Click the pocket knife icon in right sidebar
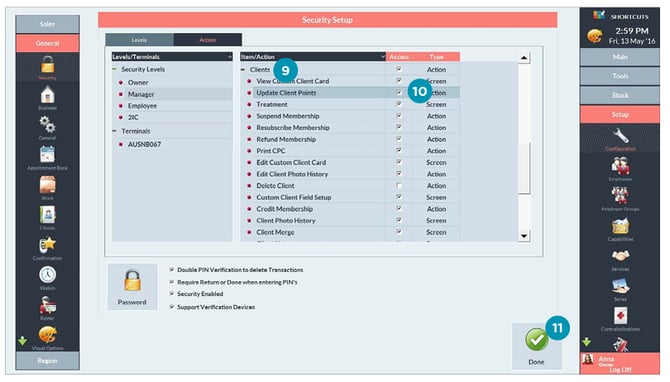 [620, 345]
